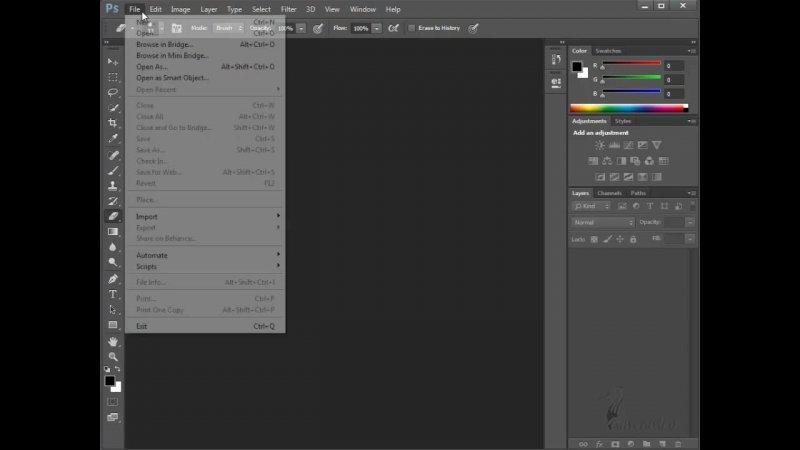
Task: Select the Rectangular Marquee tool
Action: pos(113,77)
